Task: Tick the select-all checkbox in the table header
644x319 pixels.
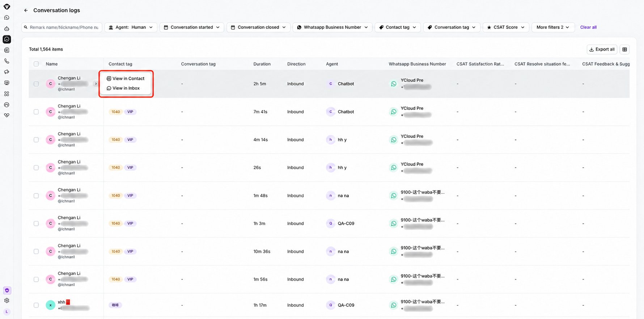Action: (36, 64)
